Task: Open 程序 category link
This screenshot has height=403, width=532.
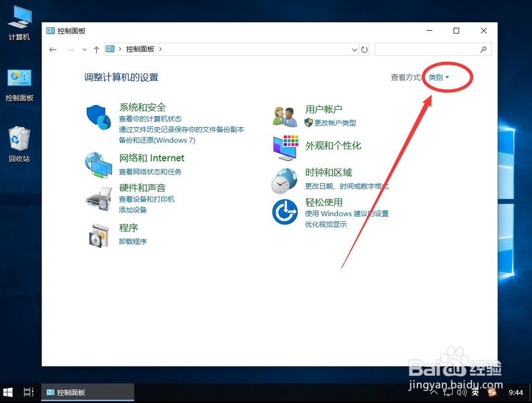Action: click(129, 227)
